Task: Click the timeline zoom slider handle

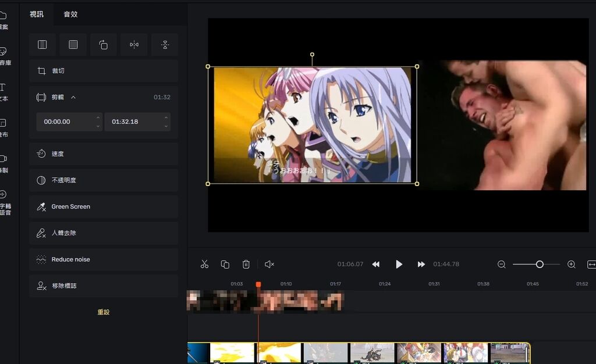Action: pos(540,264)
